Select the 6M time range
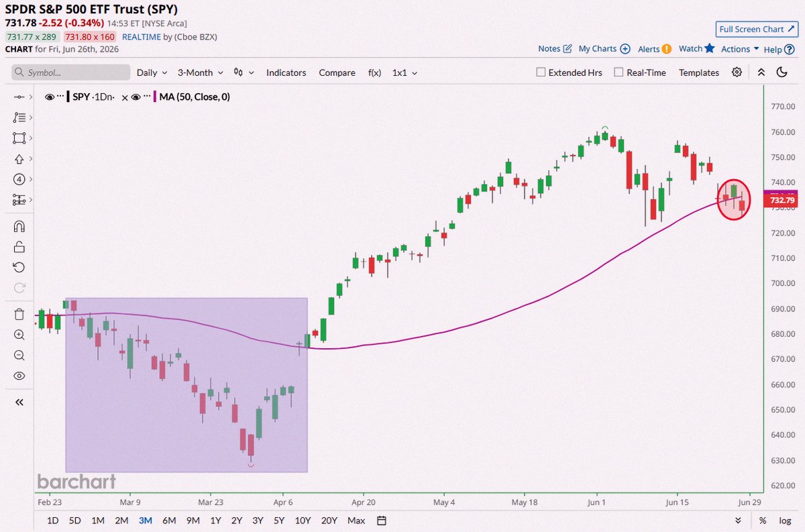The width and height of the screenshot is (805, 532). tap(169, 521)
